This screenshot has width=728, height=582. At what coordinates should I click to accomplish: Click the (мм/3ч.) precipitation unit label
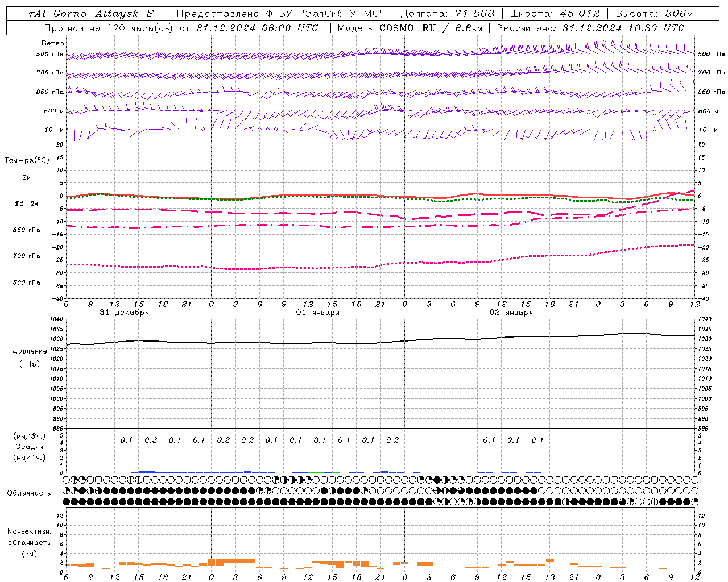(29, 436)
